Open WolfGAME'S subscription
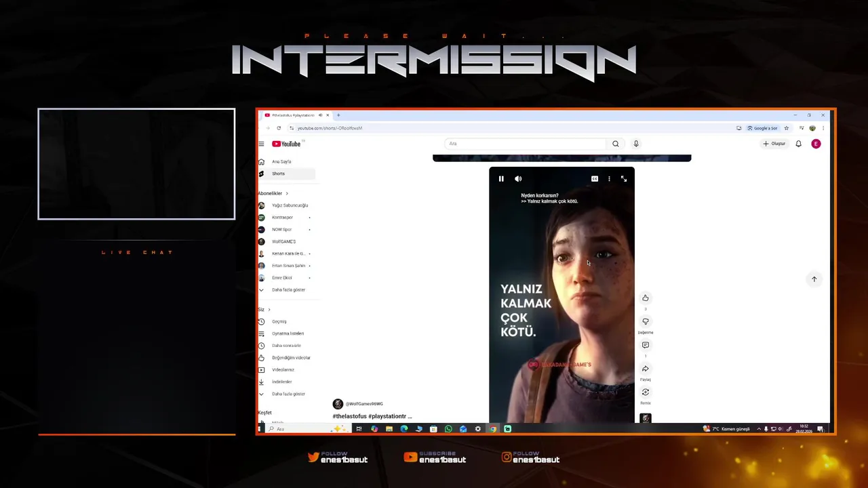 coord(286,242)
